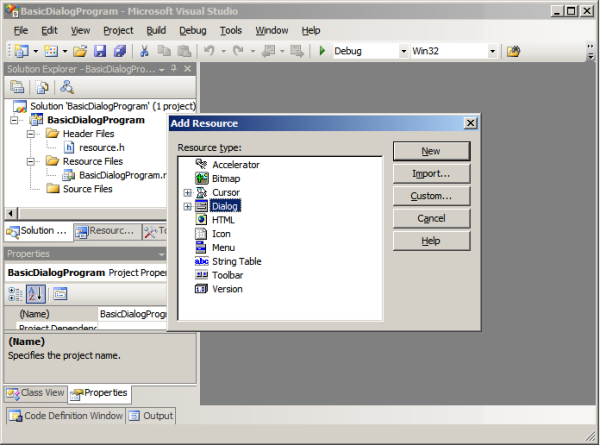Click the Paste clipboard icon
This screenshot has width=600, height=445.
[x=185, y=51]
